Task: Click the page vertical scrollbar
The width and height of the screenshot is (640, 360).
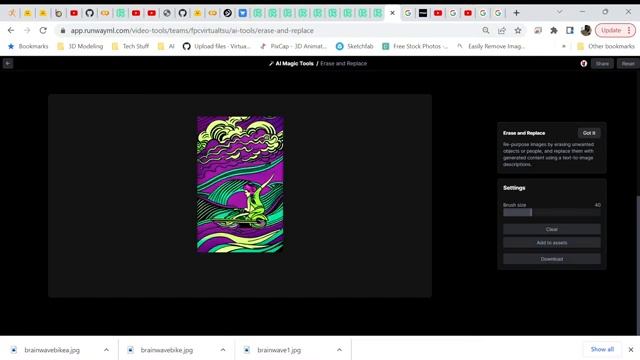Action: pos(638,265)
